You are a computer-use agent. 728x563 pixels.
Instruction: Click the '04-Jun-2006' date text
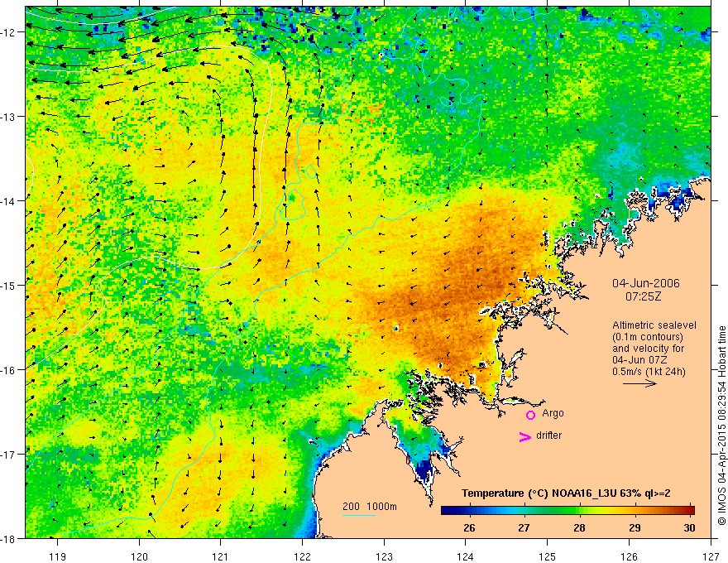point(646,283)
